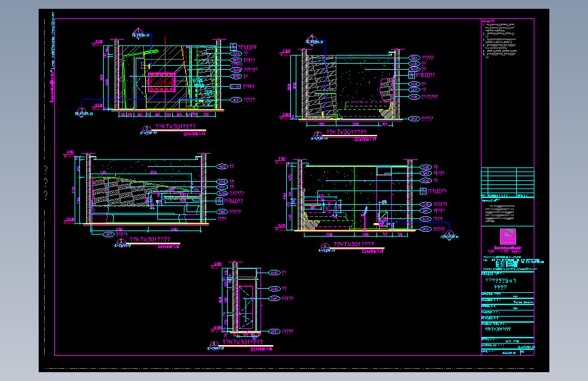588x381 pixels.
Task: Click the numbered title bubble under top-left elevation
Action: [146, 129]
